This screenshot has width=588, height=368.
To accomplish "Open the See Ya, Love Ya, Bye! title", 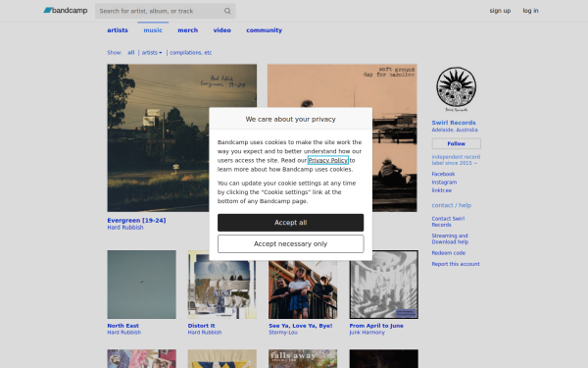I will coord(301,326).
